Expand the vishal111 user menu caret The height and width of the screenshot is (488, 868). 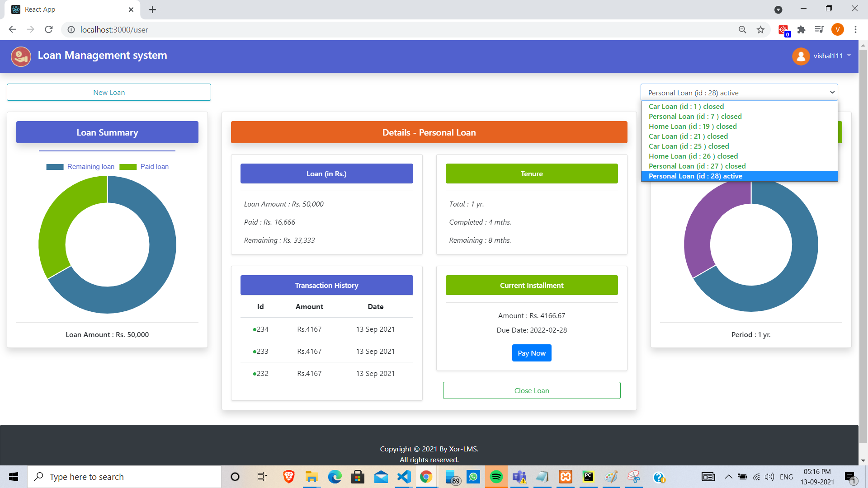tap(849, 56)
